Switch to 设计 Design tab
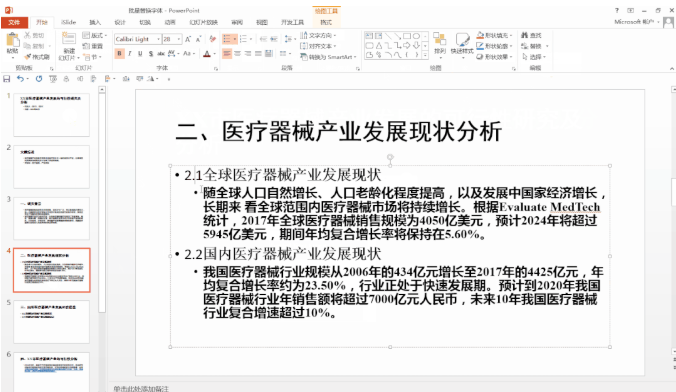The height and width of the screenshot is (392, 676). [x=120, y=22]
